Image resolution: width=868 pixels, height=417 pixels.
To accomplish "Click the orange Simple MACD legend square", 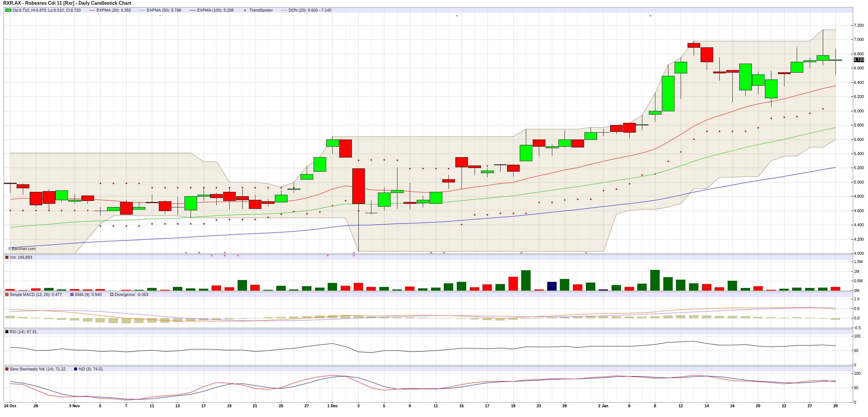I will click(7, 295).
